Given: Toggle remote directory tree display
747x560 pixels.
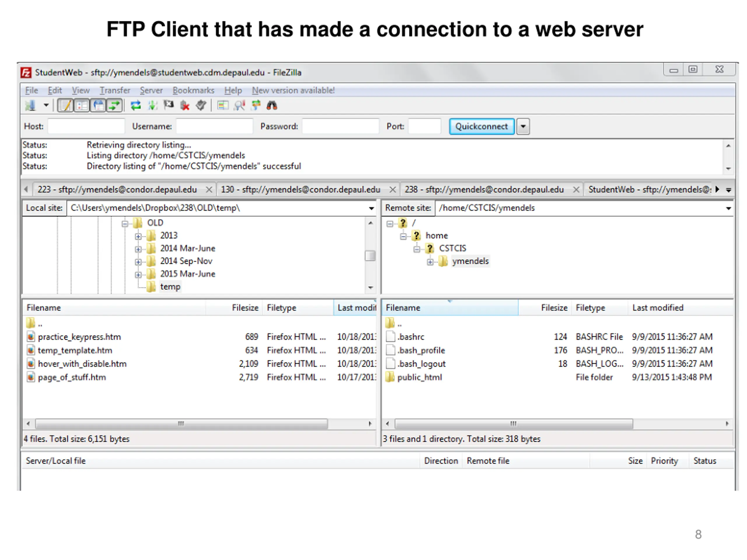Looking at the screenshot, I should pos(98,106).
